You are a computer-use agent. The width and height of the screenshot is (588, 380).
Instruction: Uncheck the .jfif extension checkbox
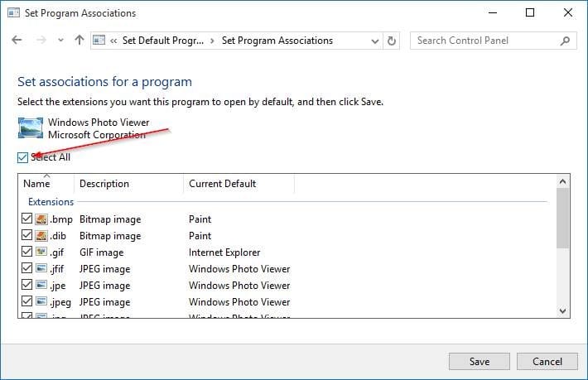tap(27, 268)
